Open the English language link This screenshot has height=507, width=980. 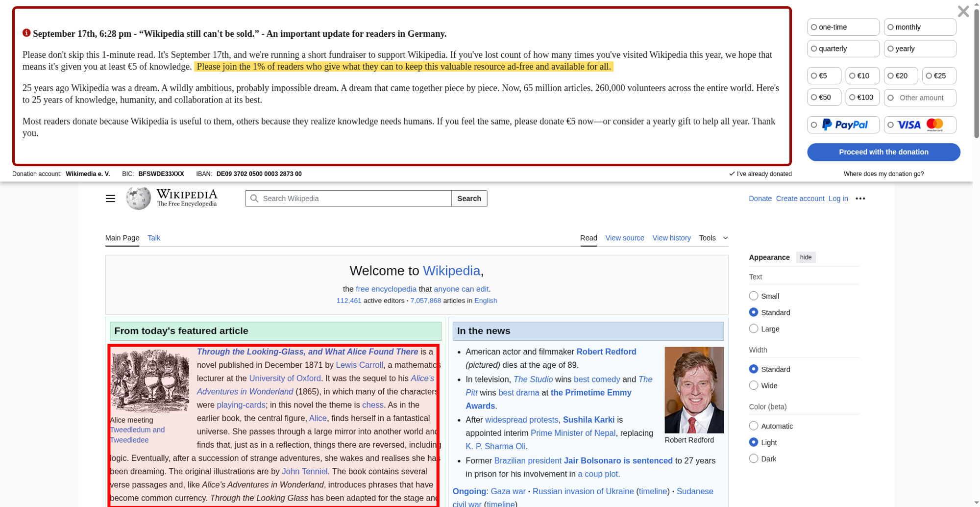[486, 301]
